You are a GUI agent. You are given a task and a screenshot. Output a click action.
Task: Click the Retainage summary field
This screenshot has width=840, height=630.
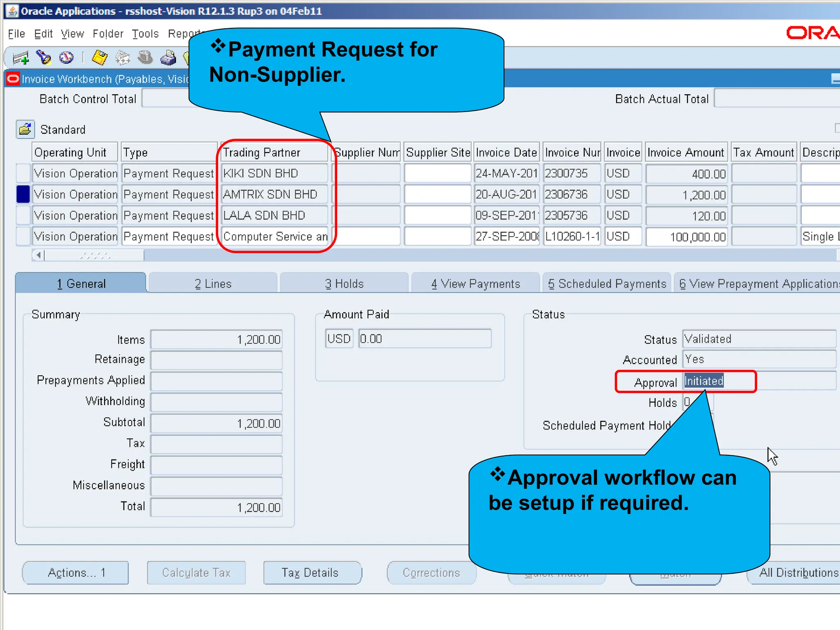217,360
